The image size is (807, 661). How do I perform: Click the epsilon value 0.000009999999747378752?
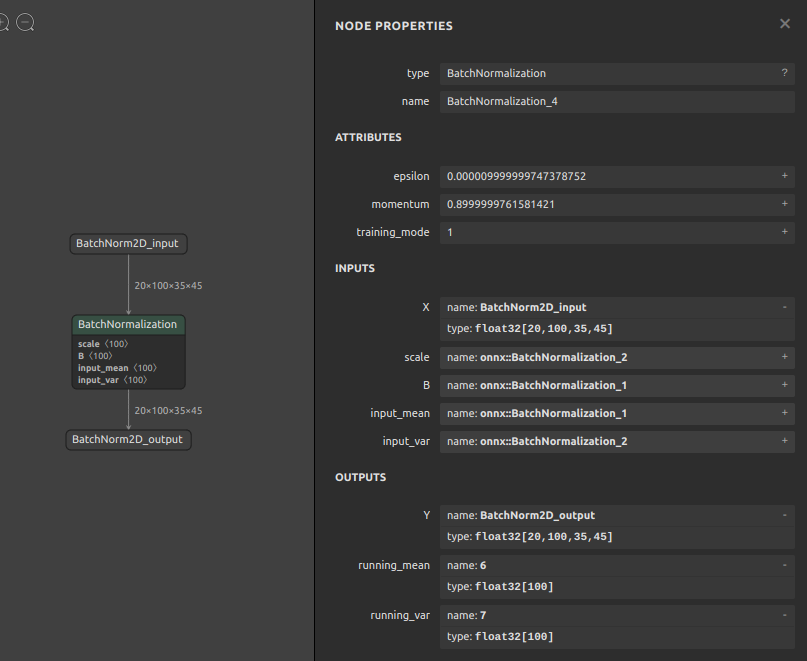pyautogui.click(x=516, y=176)
